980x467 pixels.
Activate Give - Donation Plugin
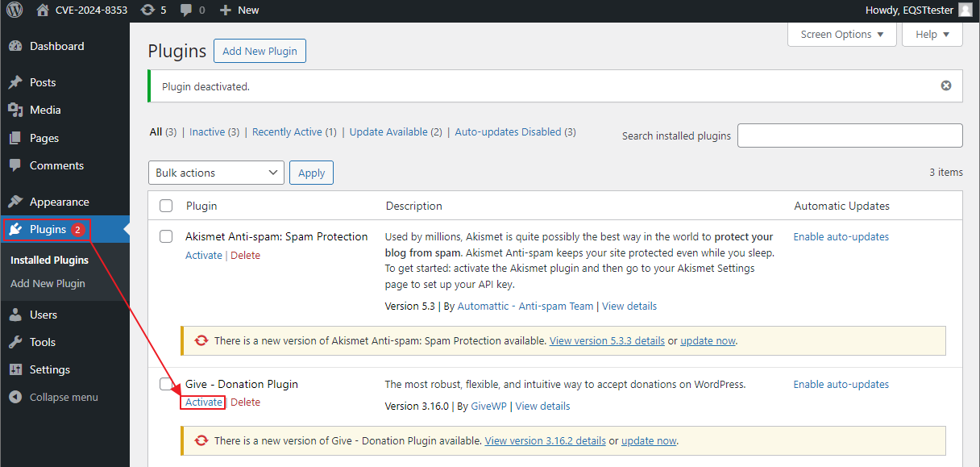[204, 402]
